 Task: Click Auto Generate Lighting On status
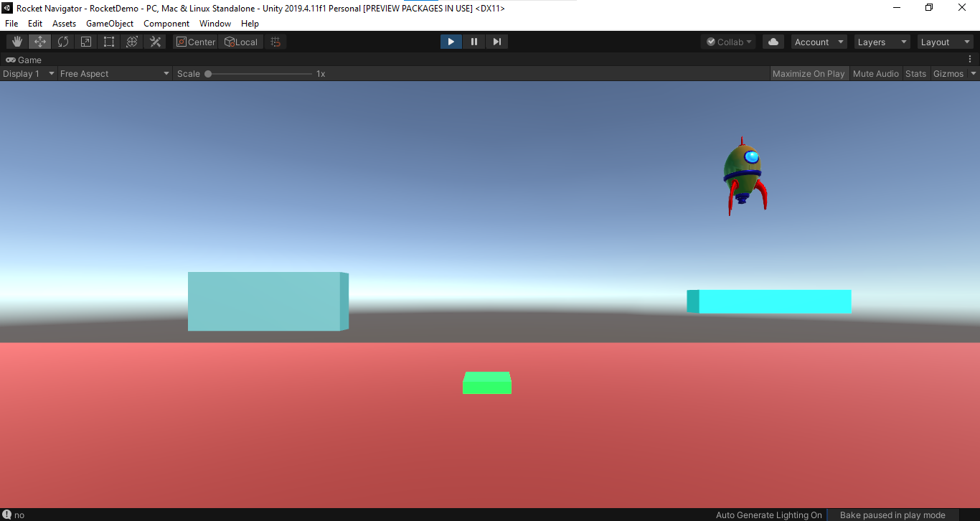click(x=769, y=515)
